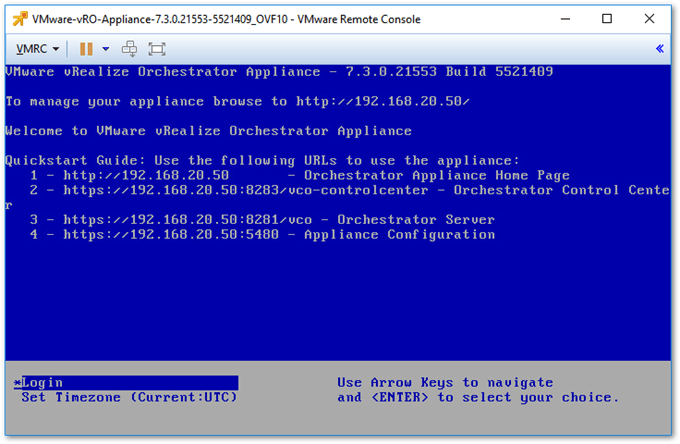Click the 'Use Arrow Keys to navigate' hint

point(445,382)
